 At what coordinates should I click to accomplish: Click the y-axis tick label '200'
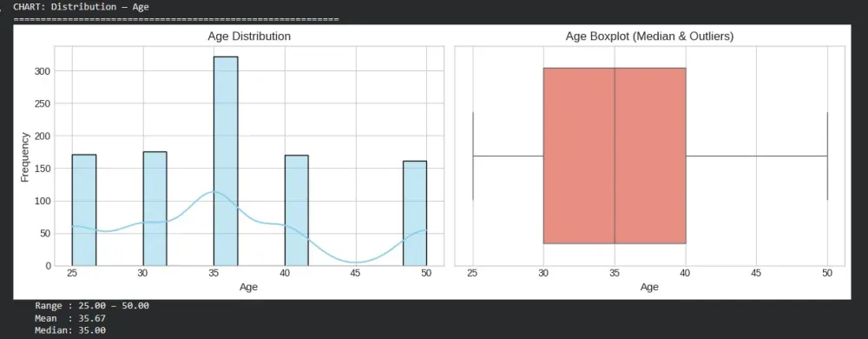pos(43,136)
